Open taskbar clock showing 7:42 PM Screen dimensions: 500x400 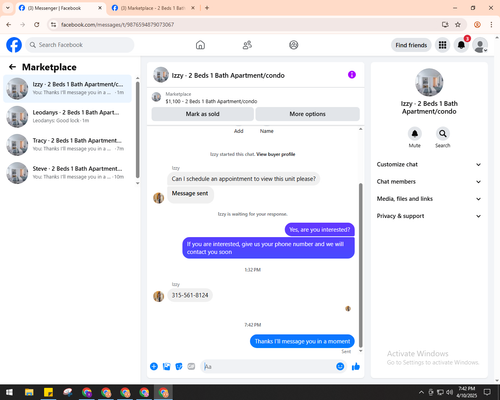point(467,392)
